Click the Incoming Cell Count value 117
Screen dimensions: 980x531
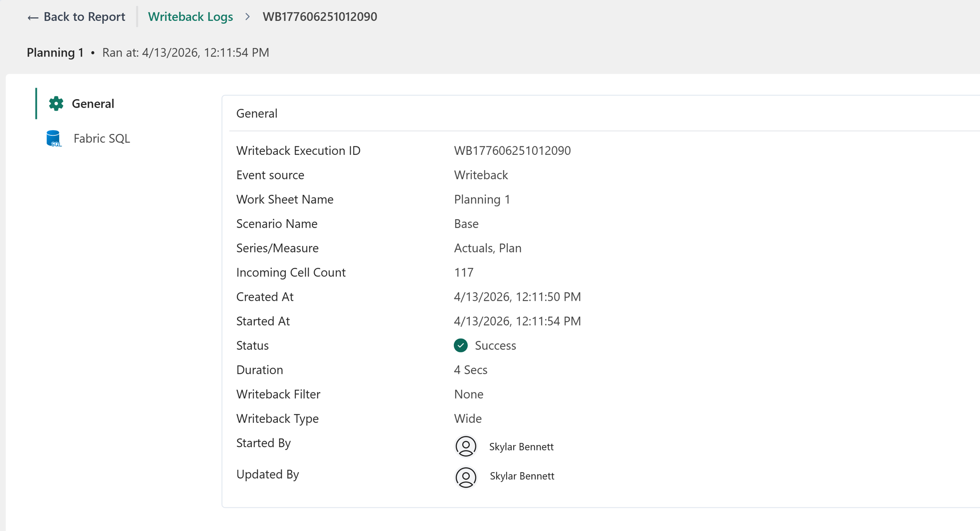464,272
